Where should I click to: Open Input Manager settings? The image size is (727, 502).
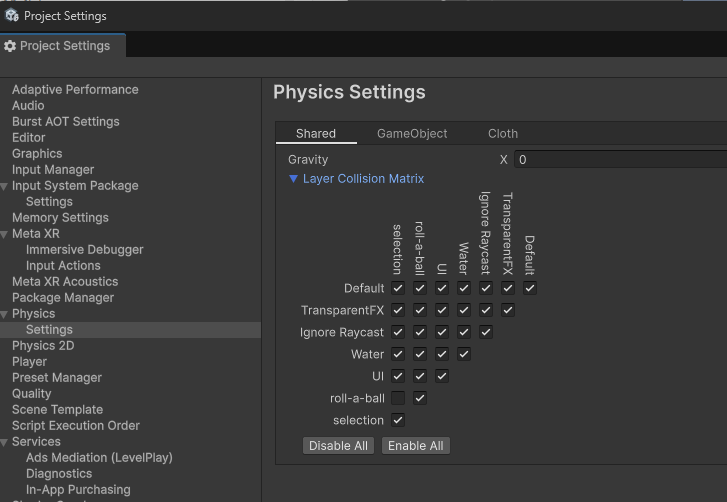pos(53,170)
